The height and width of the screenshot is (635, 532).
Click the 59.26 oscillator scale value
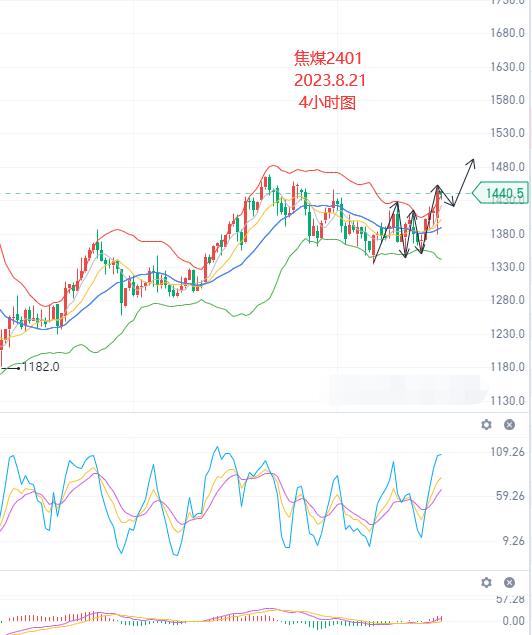510,496
